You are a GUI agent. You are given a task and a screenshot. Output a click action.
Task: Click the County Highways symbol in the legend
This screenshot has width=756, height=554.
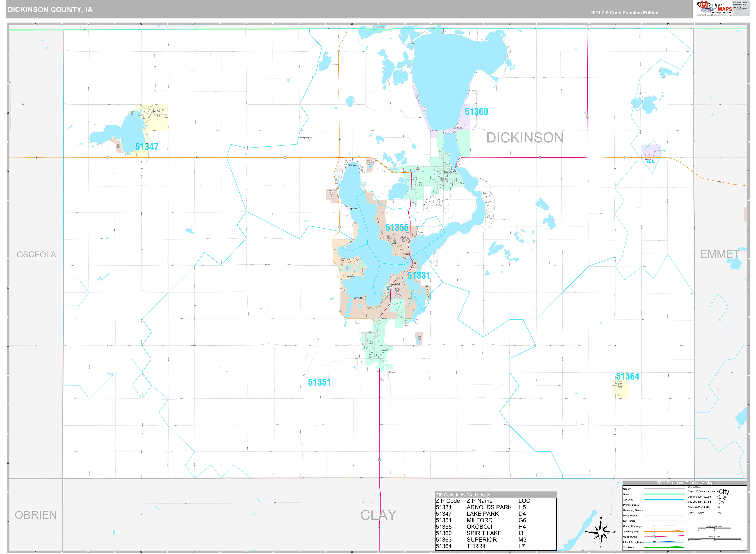[x=654, y=526]
